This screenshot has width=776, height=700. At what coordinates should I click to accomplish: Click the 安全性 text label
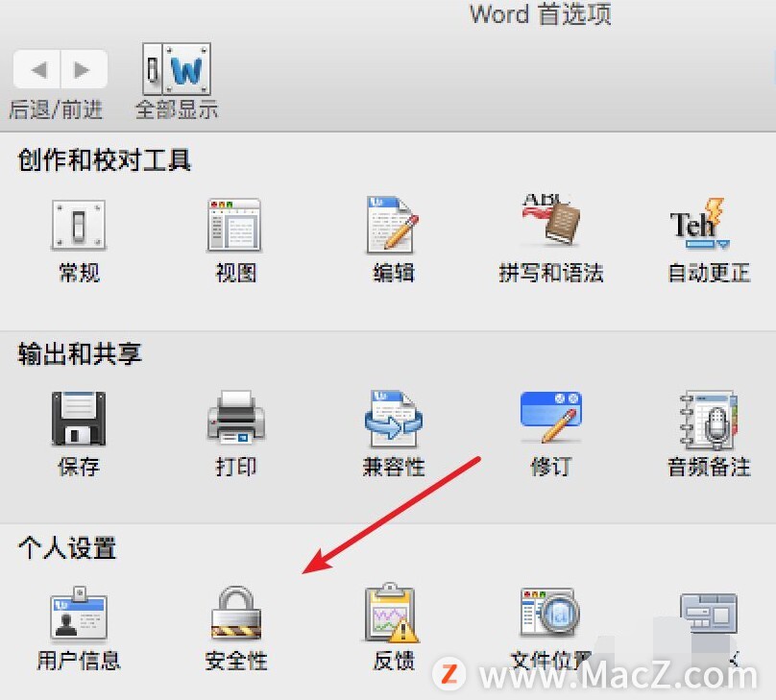point(236,661)
